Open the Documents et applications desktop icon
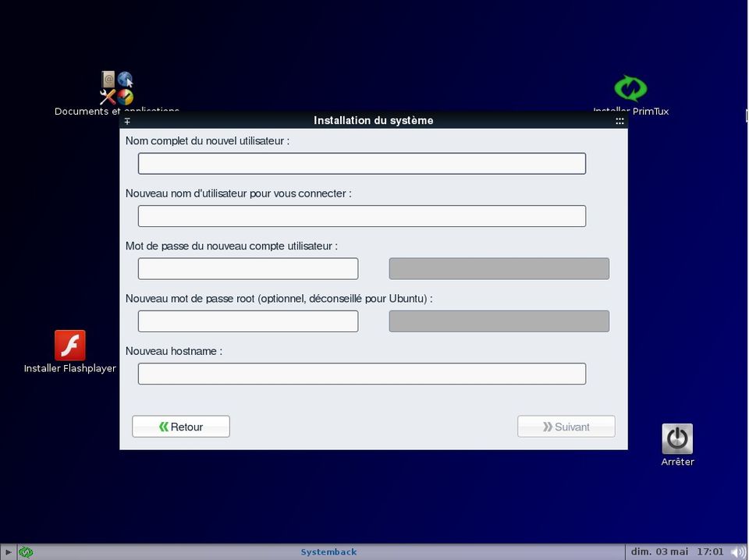The image size is (749, 560). [x=115, y=86]
